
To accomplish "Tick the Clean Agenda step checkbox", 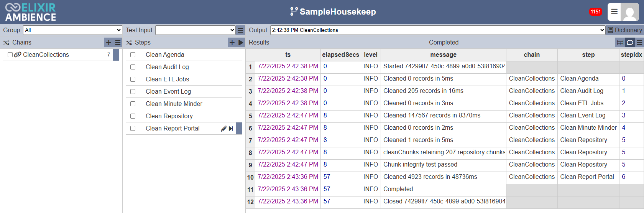I will tap(133, 55).
